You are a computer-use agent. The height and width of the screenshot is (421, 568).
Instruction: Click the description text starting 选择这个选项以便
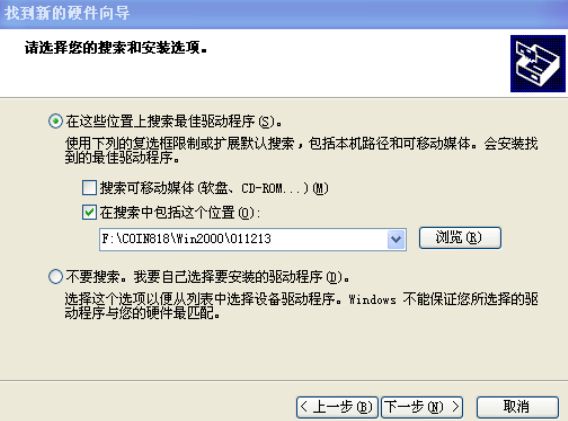coord(301,306)
